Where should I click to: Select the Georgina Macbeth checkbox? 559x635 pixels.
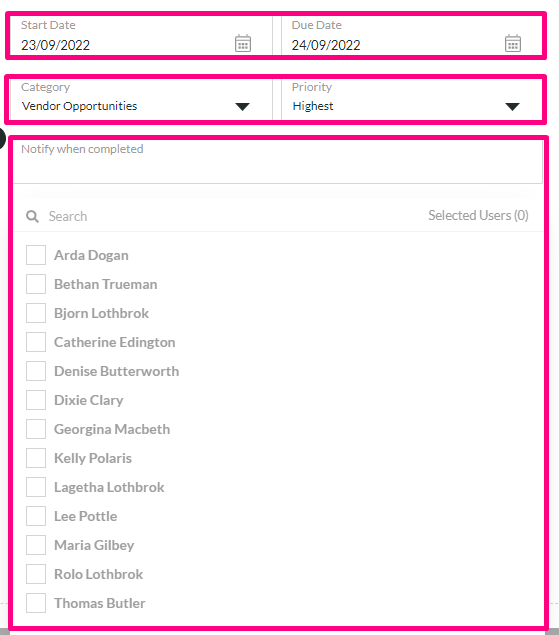[x=36, y=429]
